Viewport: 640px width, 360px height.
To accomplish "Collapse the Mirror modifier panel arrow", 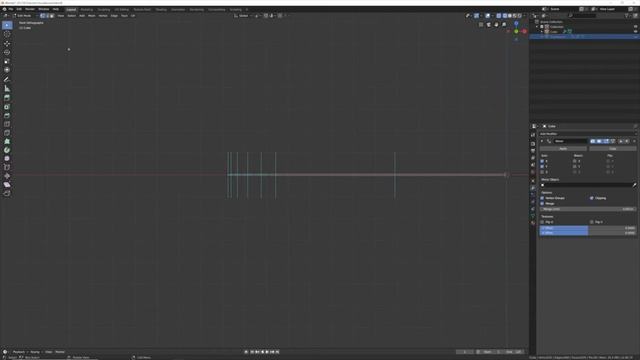I will click(x=542, y=141).
